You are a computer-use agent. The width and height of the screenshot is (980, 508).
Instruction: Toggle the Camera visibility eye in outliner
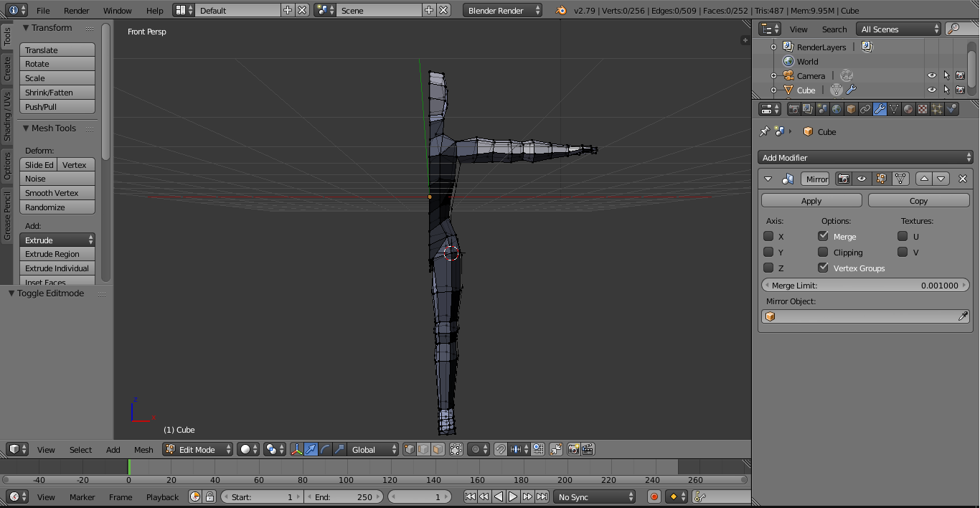coord(931,76)
